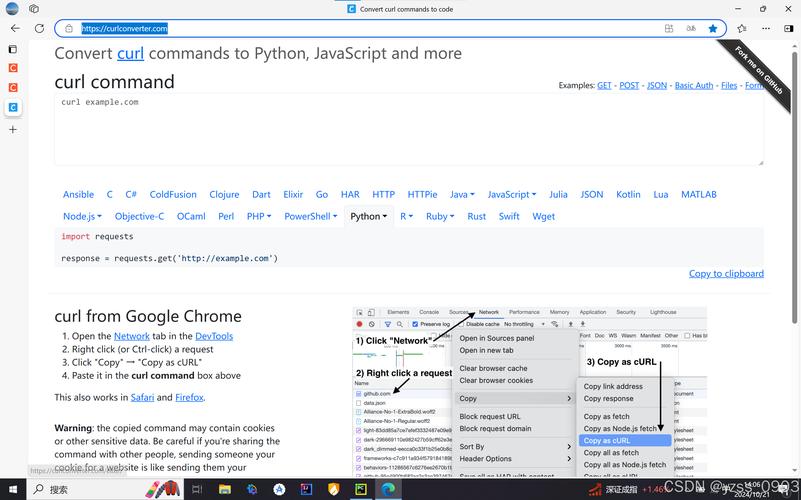Select the Rust language tab
This screenshot has height=500, width=801.
tap(476, 217)
